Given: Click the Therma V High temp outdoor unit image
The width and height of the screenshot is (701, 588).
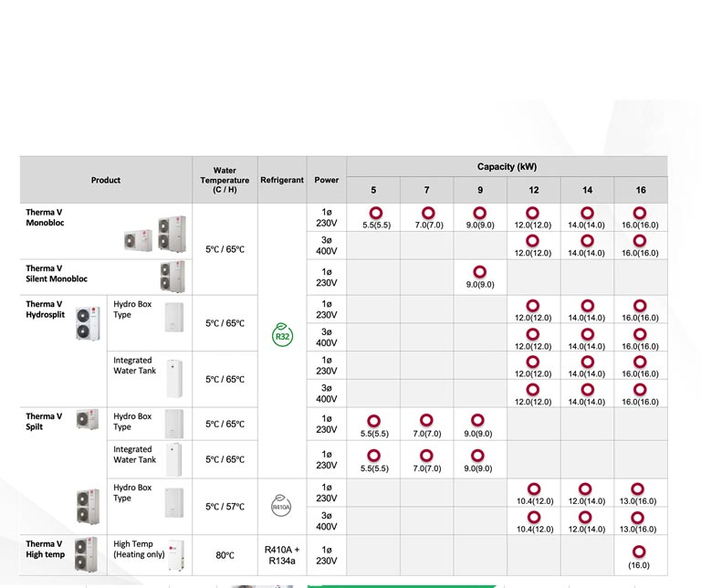Looking at the screenshot, I should (88, 554).
